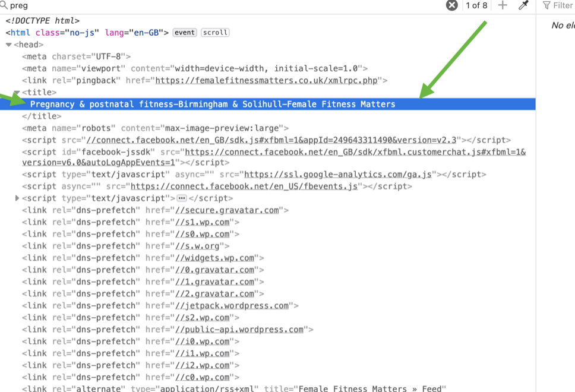Open the //widgets.wp.com link
The image size is (575, 392).
(214, 258)
